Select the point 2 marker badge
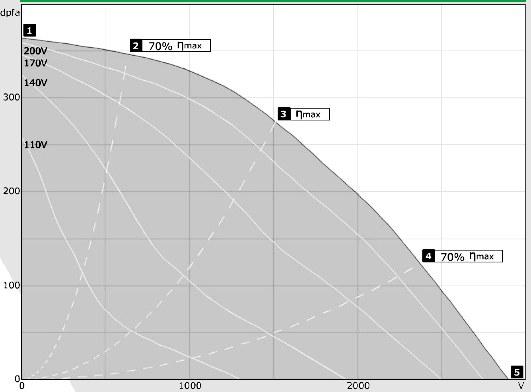This screenshot has height=392, width=531. tap(136, 46)
